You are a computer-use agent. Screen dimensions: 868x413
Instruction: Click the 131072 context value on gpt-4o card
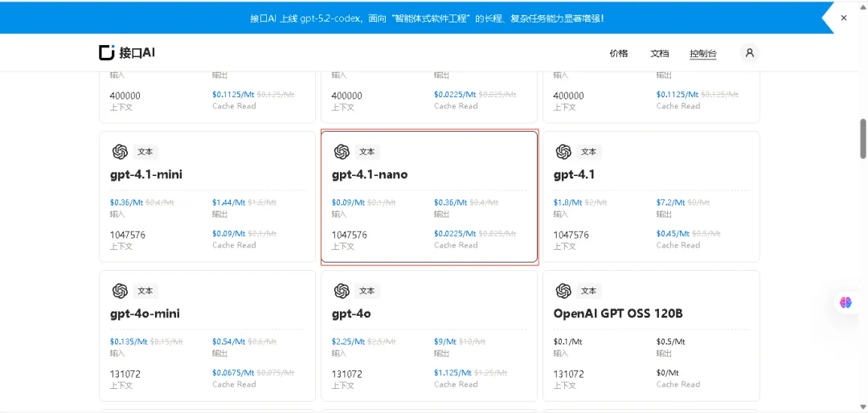point(347,374)
